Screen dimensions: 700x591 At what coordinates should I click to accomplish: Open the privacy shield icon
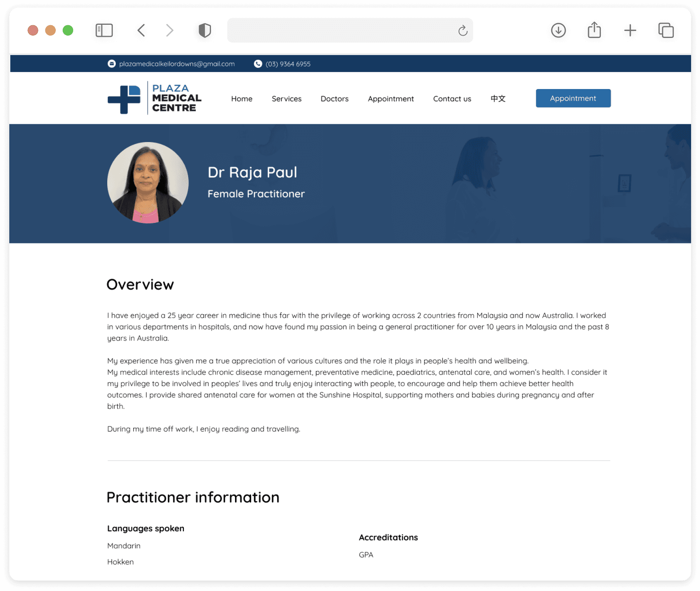(205, 30)
